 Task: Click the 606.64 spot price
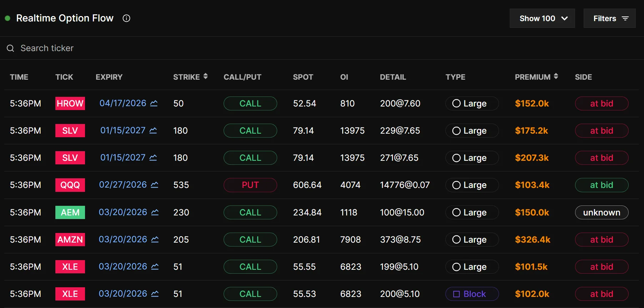click(x=307, y=185)
